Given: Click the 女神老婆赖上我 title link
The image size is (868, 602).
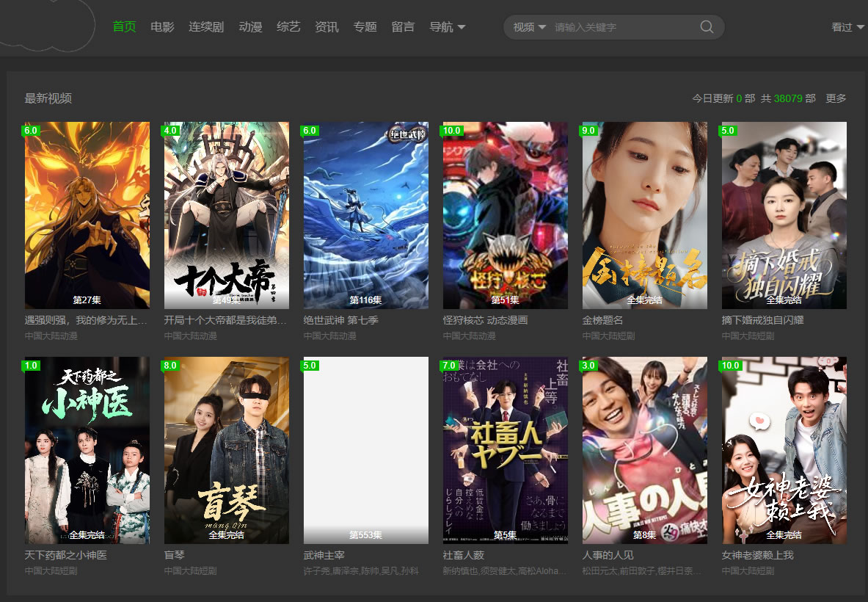Looking at the screenshot, I should coord(757,556).
